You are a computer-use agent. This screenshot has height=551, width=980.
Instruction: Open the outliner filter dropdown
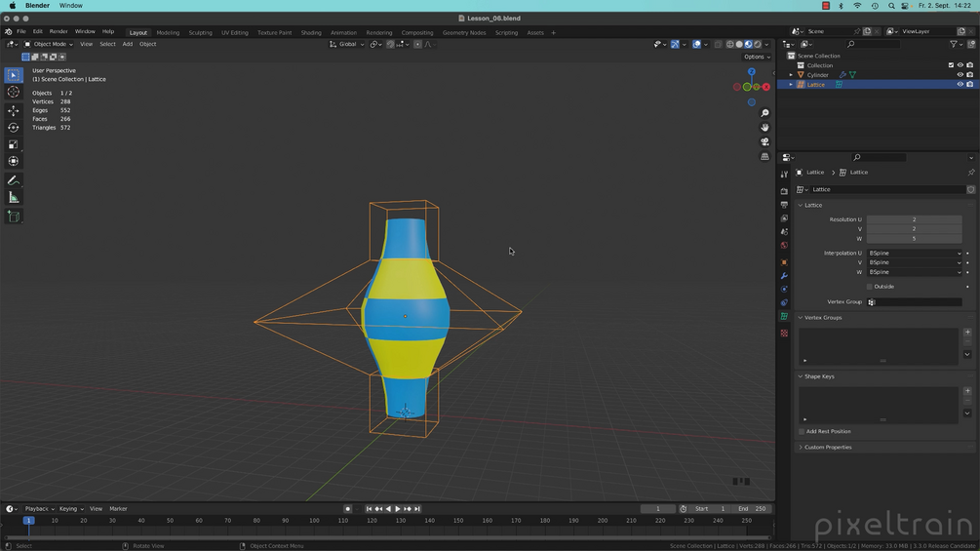click(956, 44)
